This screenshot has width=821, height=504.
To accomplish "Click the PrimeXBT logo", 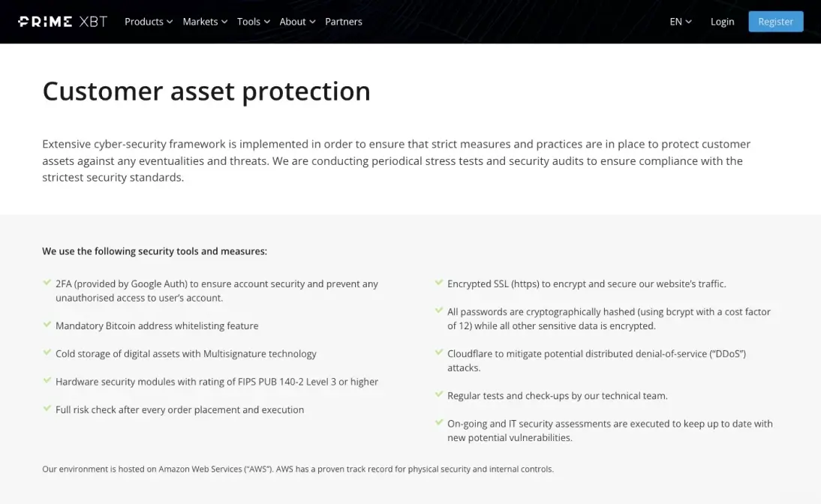I will pyautogui.click(x=62, y=21).
